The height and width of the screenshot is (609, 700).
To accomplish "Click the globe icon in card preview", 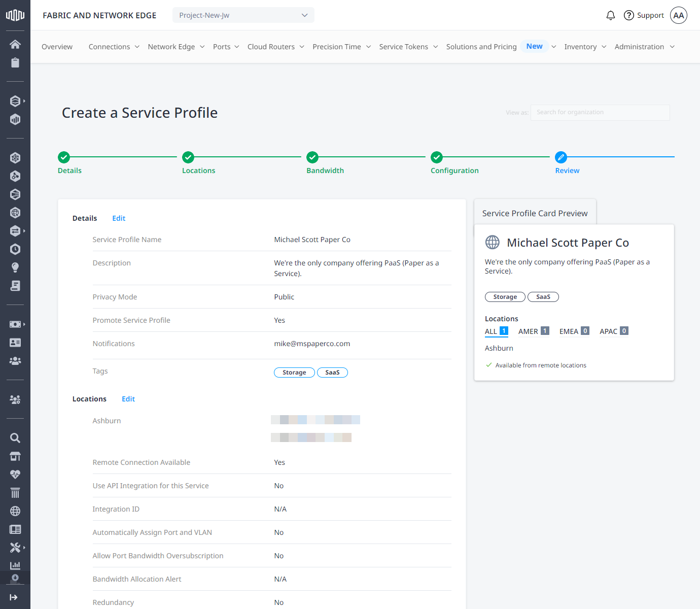I will pyautogui.click(x=493, y=242).
